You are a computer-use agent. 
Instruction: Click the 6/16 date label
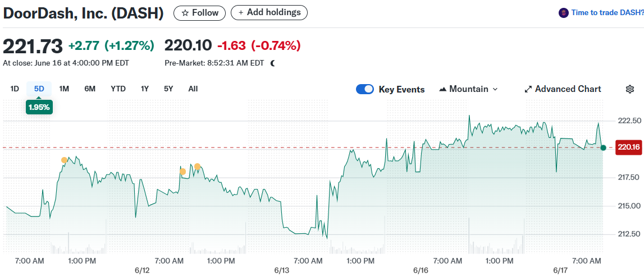(x=421, y=271)
